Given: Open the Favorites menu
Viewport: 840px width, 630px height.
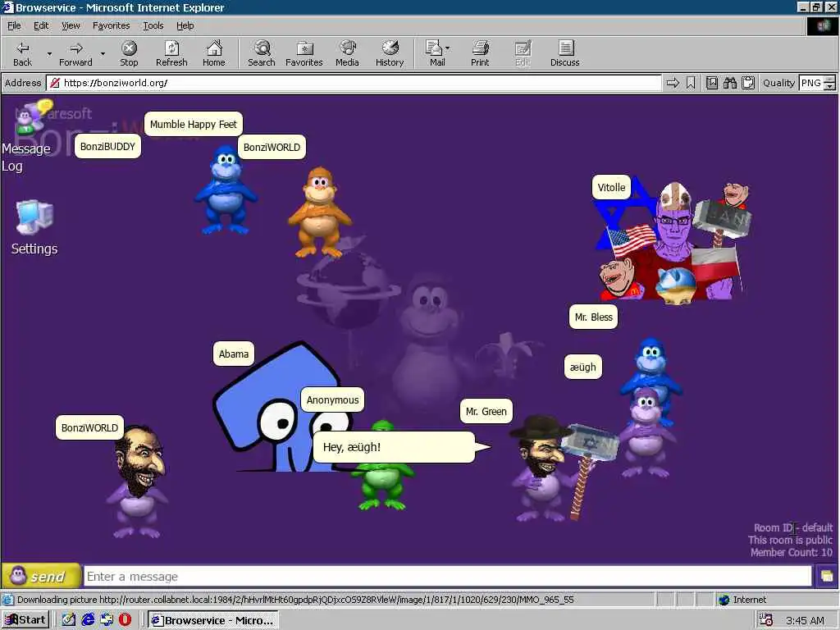Looking at the screenshot, I should click(111, 25).
